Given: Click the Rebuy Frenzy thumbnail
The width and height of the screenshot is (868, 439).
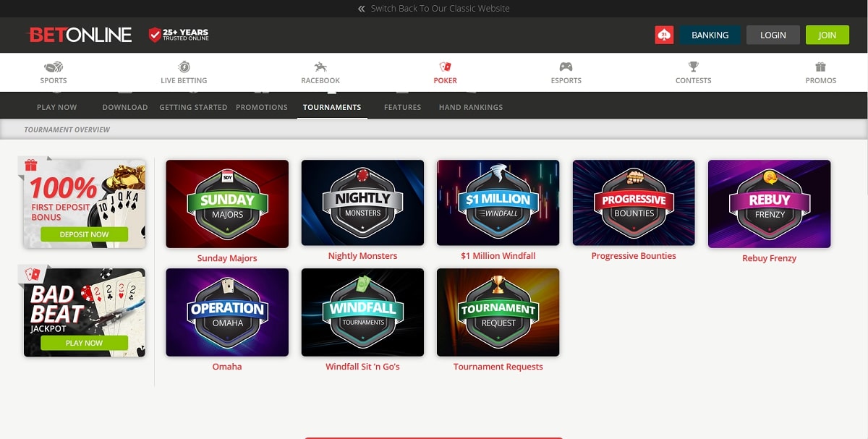Looking at the screenshot, I should coord(769,204).
